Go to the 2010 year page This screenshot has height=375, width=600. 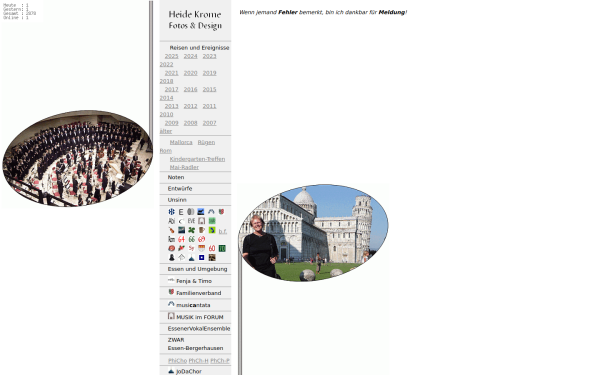[166, 114]
